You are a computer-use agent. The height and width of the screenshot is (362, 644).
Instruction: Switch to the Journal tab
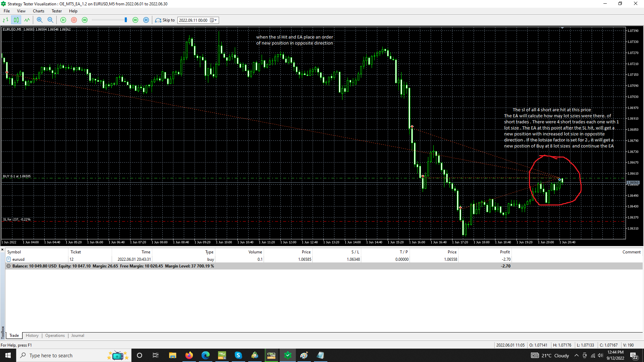tap(77, 335)
